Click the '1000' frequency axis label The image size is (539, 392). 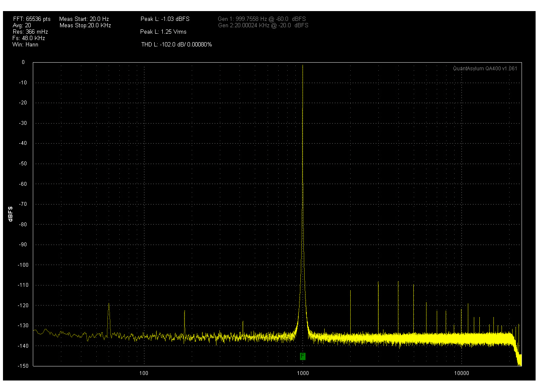coord(303,374)
